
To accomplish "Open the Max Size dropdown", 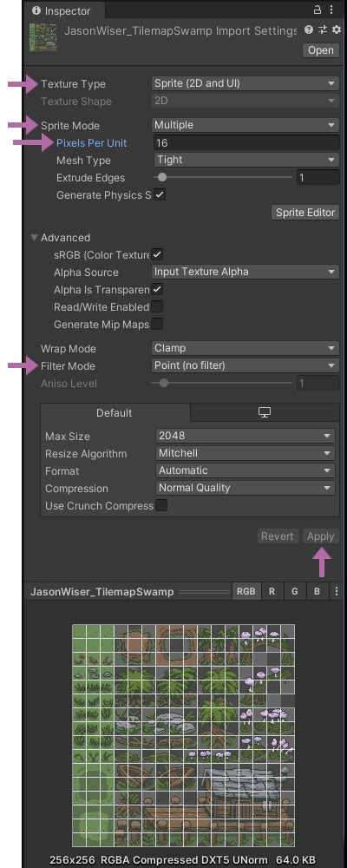I will tap(246, 437).
